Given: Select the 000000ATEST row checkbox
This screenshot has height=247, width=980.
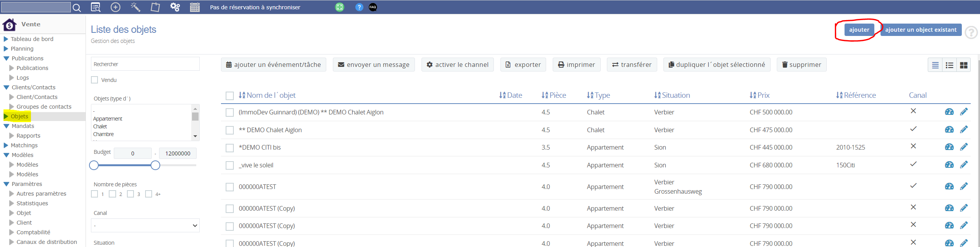Looking at the screenshot, I should click(x=230, y=187).
